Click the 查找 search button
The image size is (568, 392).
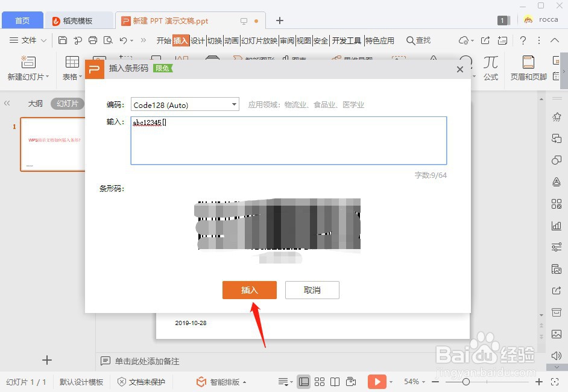pos(418,40)
